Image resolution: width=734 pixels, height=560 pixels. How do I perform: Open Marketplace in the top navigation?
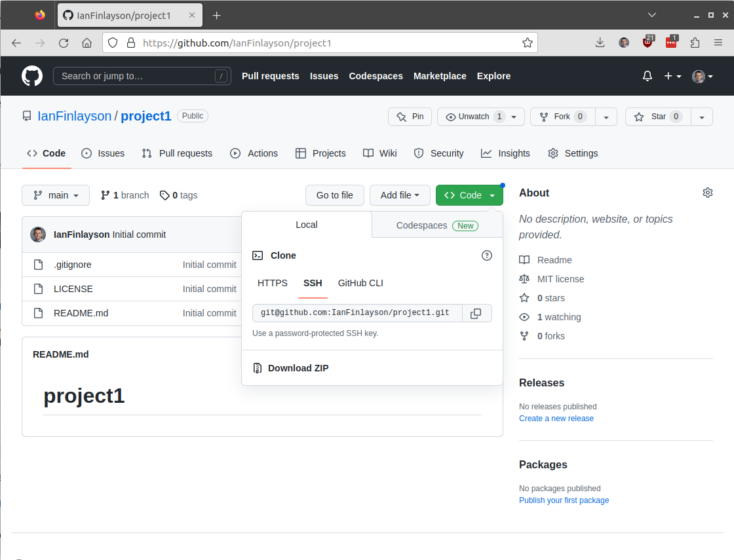point(440,76)
